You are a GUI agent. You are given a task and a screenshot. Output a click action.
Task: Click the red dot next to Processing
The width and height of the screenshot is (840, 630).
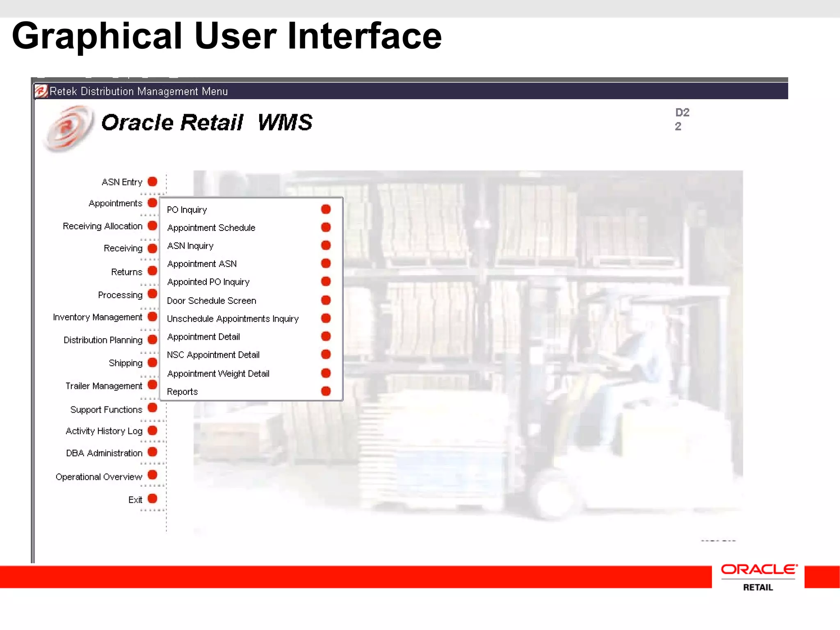pos(153,294)
